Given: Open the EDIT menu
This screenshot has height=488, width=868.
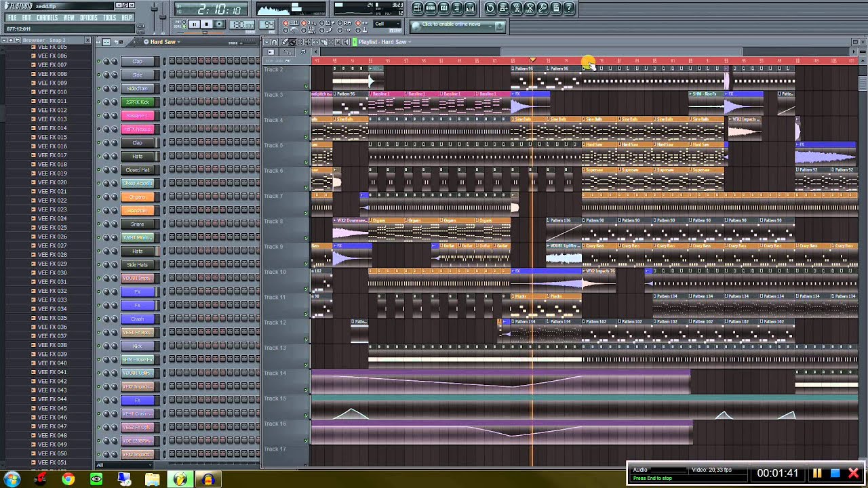Looking at the screenshot, I should 26,18.
